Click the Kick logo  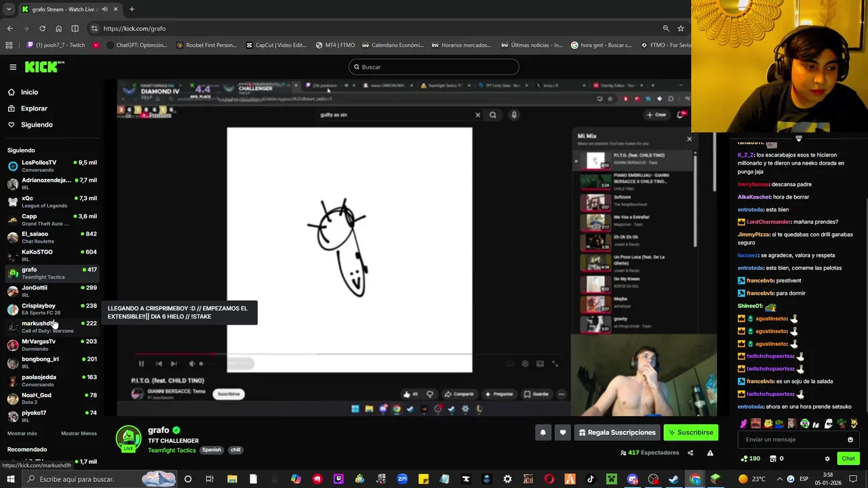(45, 66)
